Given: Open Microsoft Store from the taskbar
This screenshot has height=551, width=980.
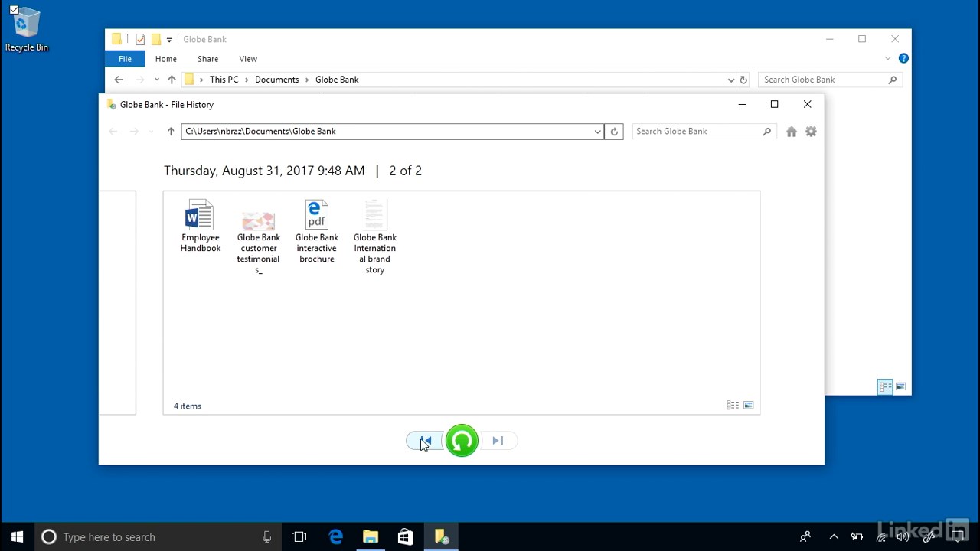Looking at the screenshot, I should 406,537.
